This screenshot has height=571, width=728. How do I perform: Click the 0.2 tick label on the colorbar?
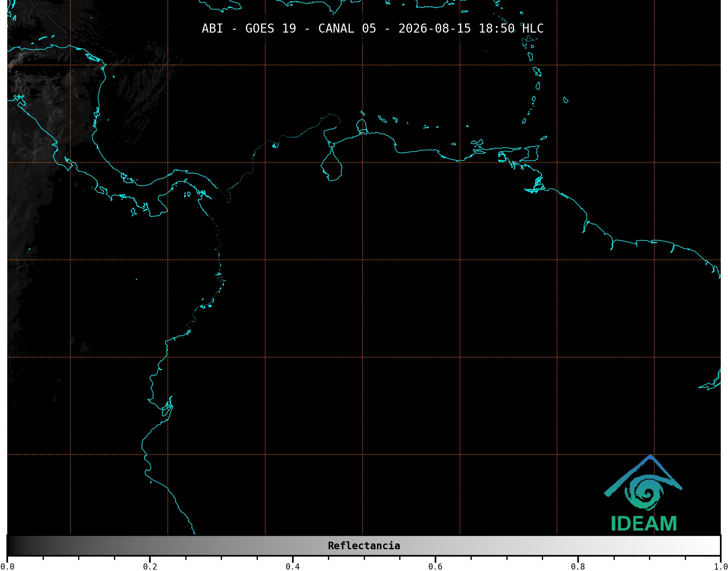pyautogui.click(x=150, y=567)
